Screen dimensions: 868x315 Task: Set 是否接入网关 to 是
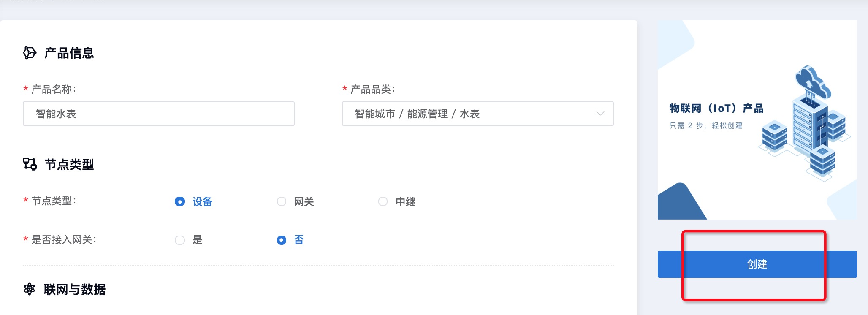[x=180, y=240]
